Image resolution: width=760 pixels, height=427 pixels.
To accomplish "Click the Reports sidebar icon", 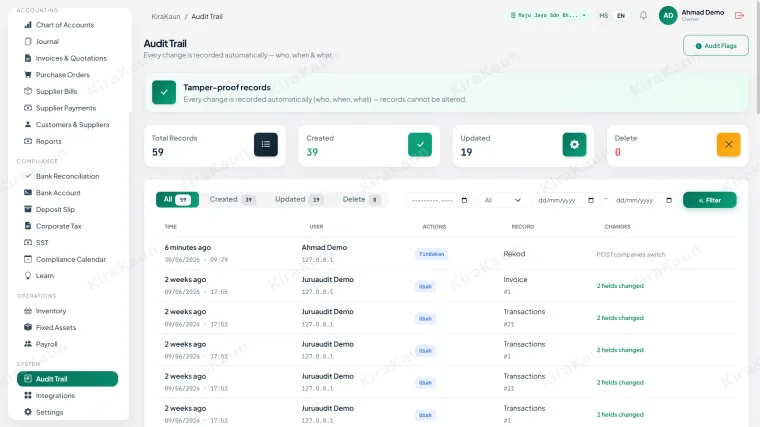I will pyautogui.click(x=28, y=141).
